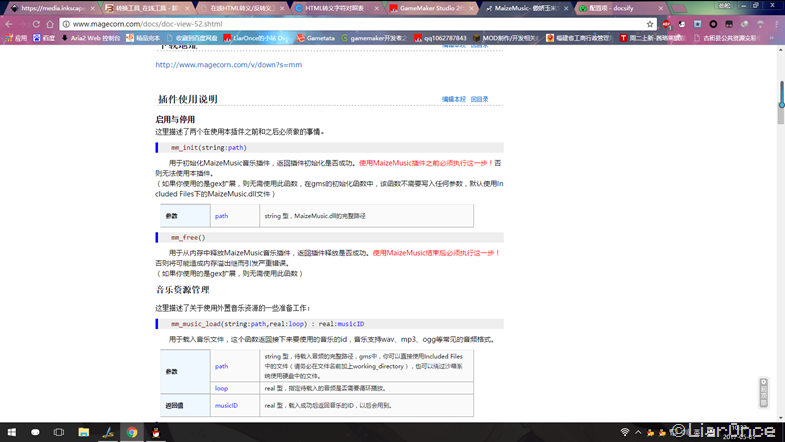Bookmark this page with the star icon

click(x=650, y=24)
